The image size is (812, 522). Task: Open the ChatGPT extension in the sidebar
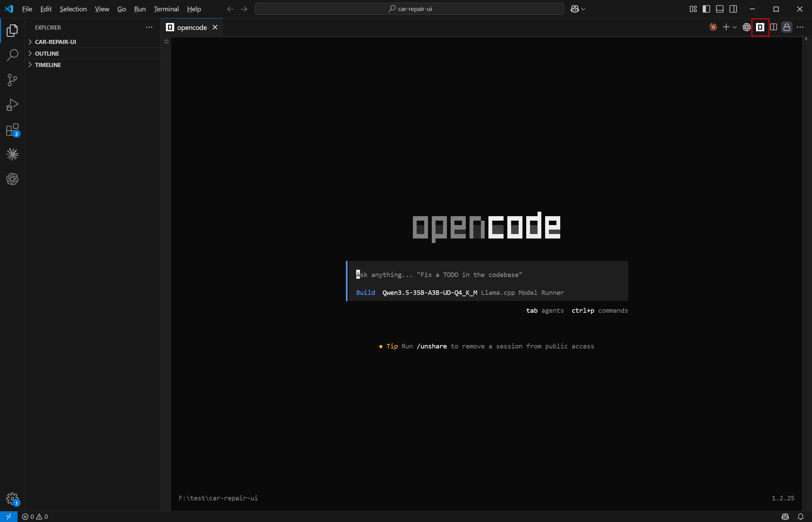[12, 179]
